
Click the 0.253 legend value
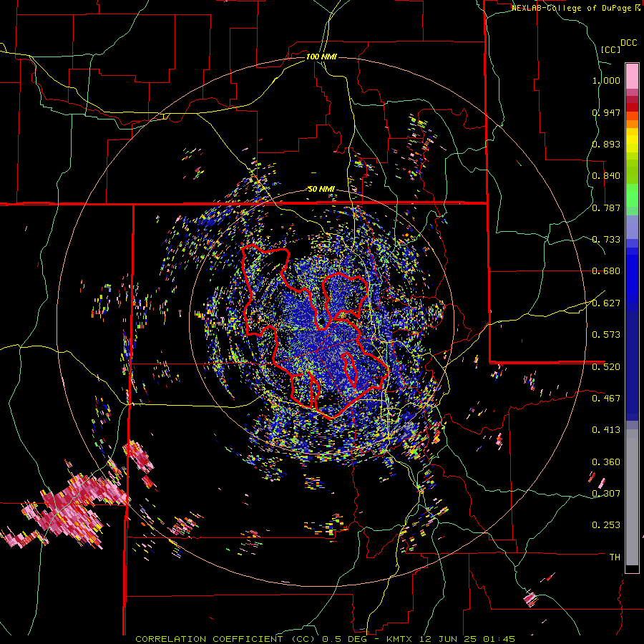coord(606,525)
